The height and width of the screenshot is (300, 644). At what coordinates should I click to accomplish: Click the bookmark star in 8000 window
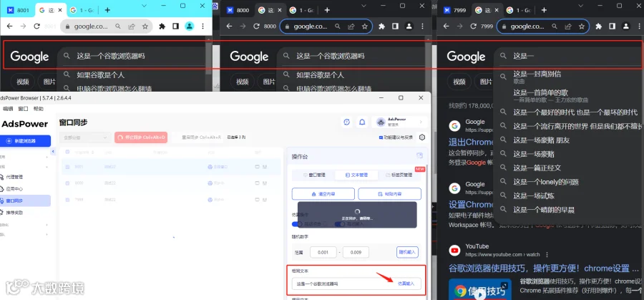pos(365,26)
